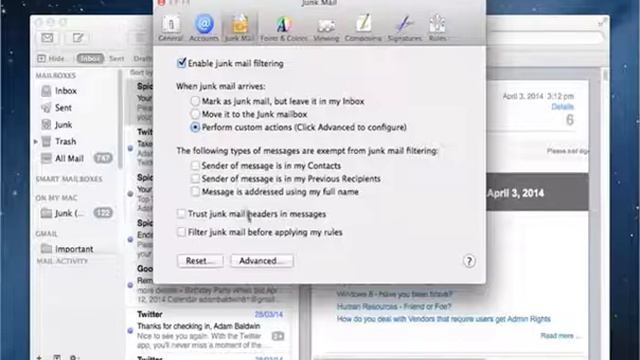This screenshot has width=640, height=360.
Task: Check Sender of message is in my Contacts
Action: click(196, 165)
